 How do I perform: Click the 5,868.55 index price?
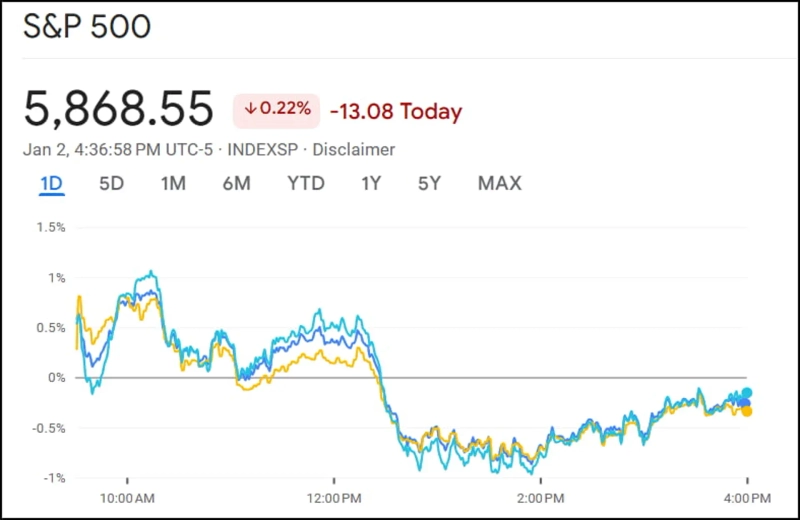click(x=119, y=108)
